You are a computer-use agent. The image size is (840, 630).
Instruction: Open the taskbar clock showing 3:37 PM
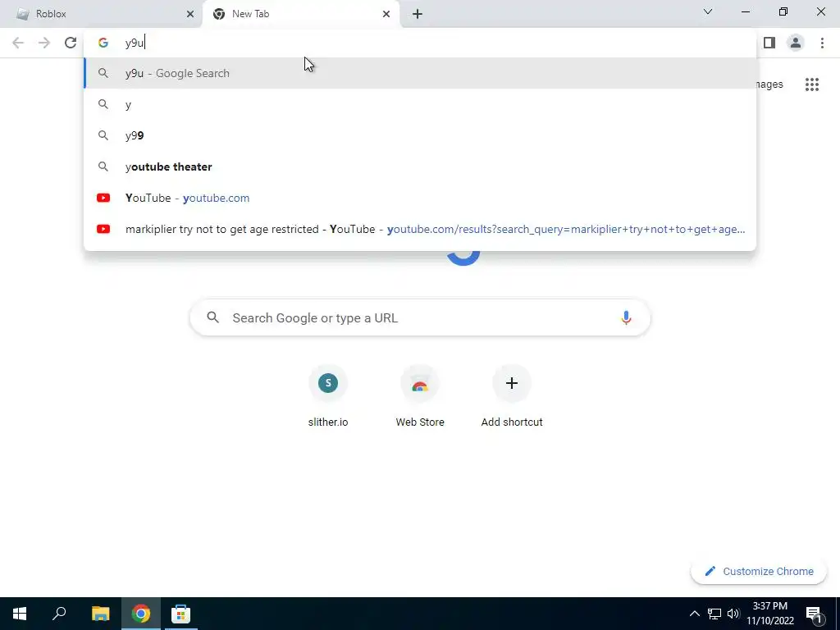click(769, 614)
